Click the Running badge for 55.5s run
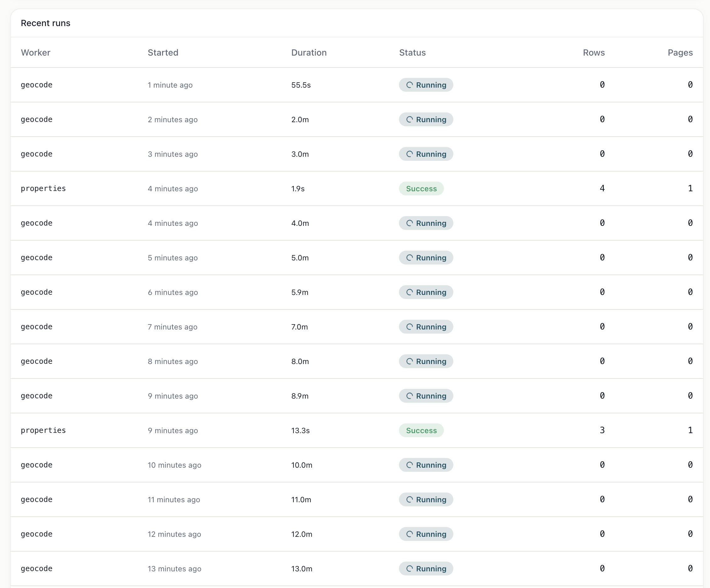710x588 pixels. 426,85
